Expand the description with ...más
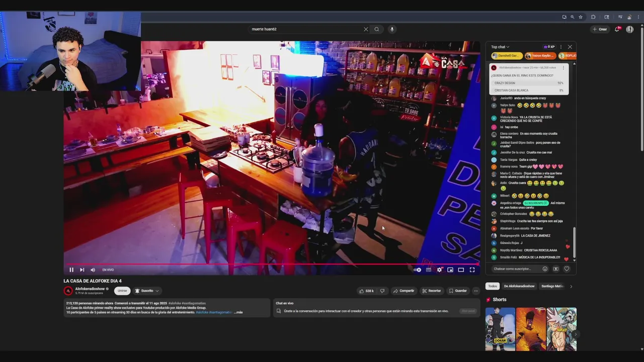 point(238,312)
